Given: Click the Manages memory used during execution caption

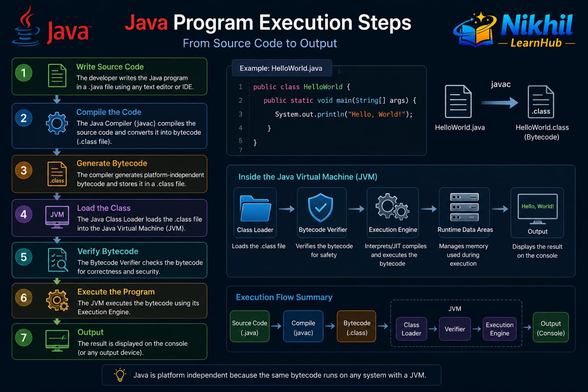Looking at the screenshot, I should click(464, 255).
